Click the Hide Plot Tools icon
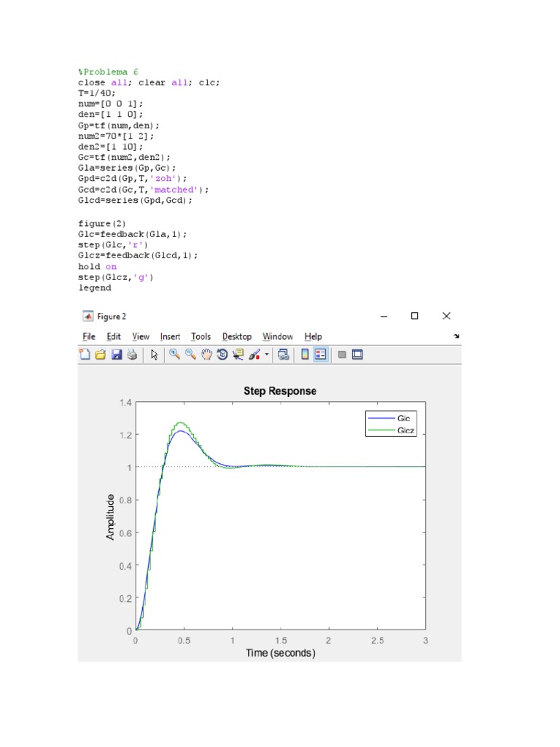 click(x=342, y=355)
